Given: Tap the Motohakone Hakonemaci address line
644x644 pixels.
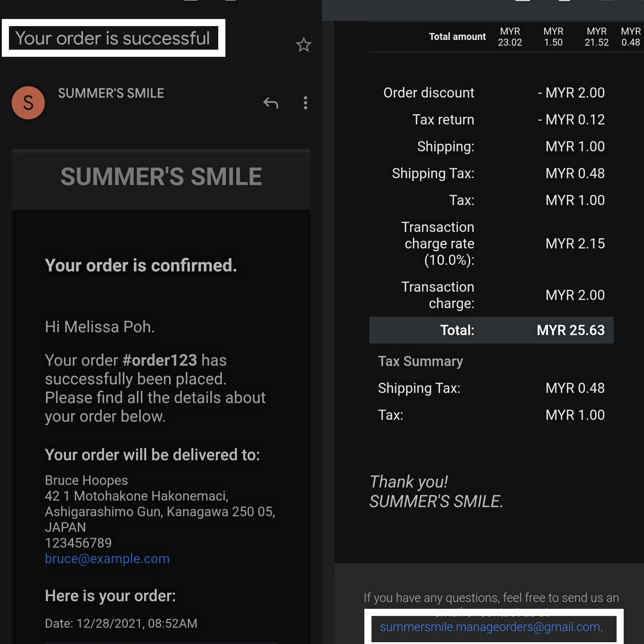Looking at the screenshot, I should click(136, 496).
